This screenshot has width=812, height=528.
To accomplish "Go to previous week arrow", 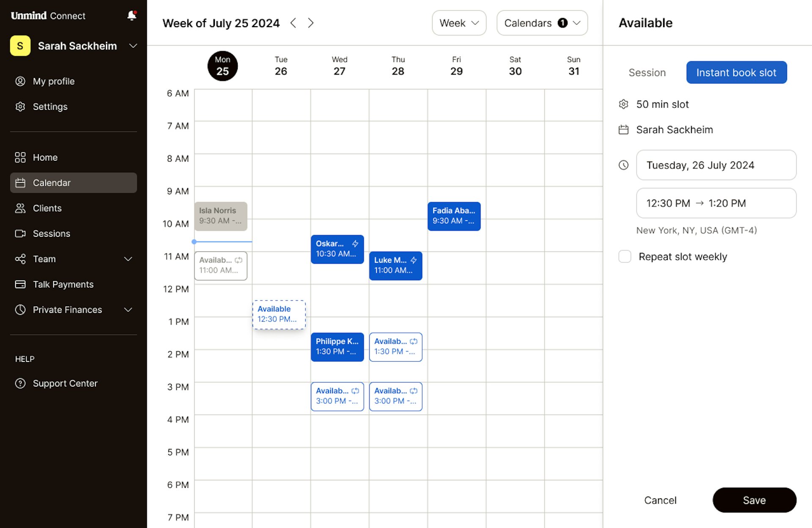I will click(293, 23).
